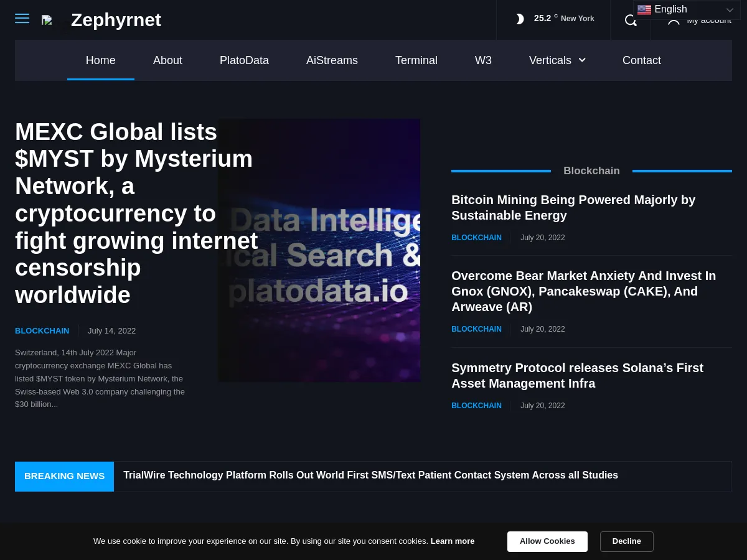Click the Allow Cookies button

[x=547, y=541]
